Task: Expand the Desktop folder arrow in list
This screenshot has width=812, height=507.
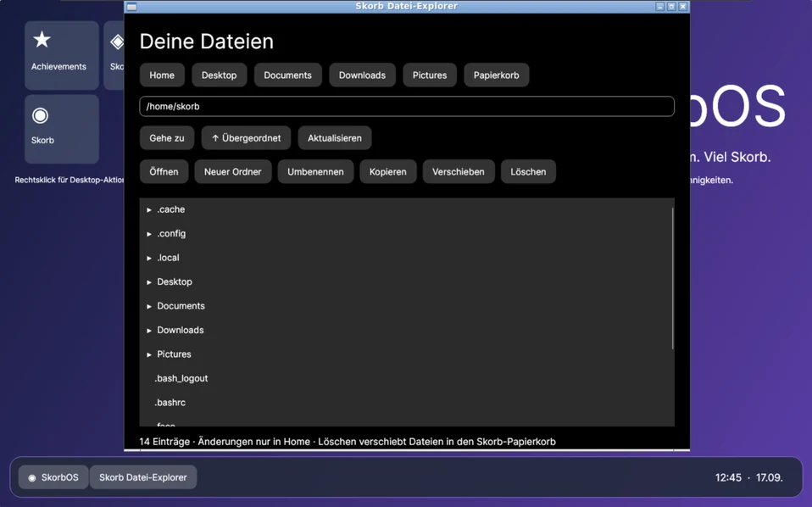Action: click(x=148, y=282)
